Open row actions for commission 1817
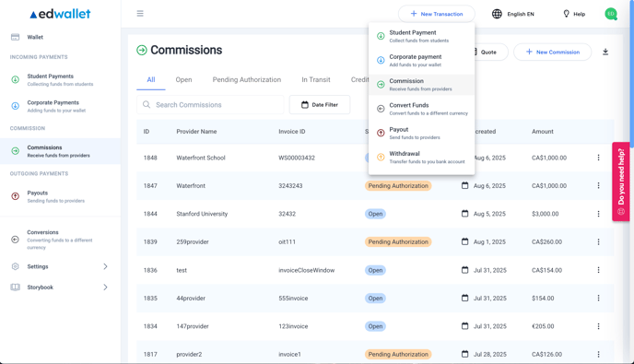The image size is (634, 364). click(598, 354)
